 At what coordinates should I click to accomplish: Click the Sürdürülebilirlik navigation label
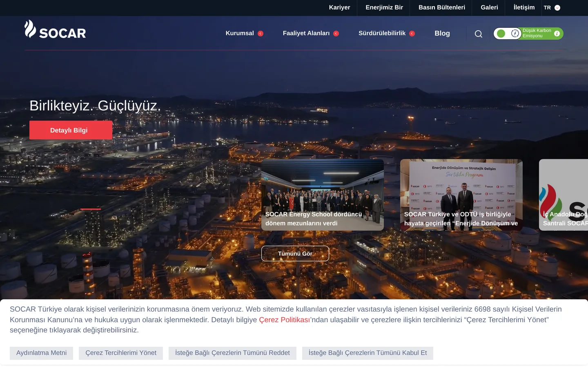pos(382,33)
